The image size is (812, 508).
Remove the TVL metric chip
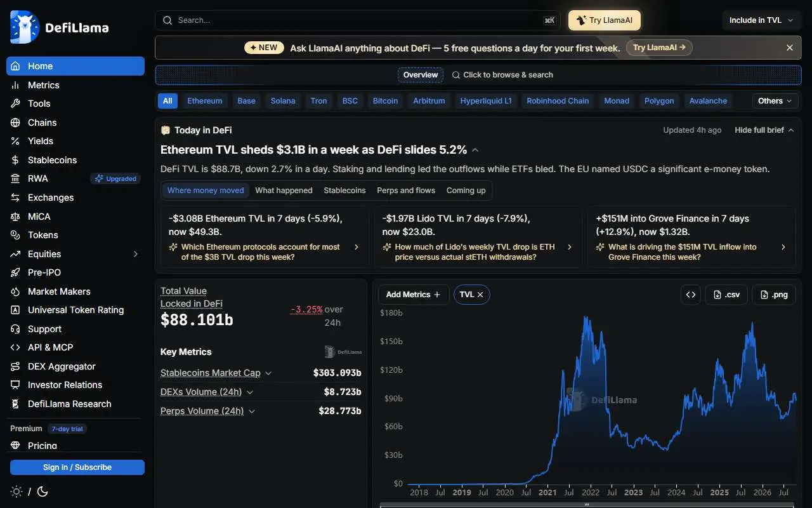point(480,295)
